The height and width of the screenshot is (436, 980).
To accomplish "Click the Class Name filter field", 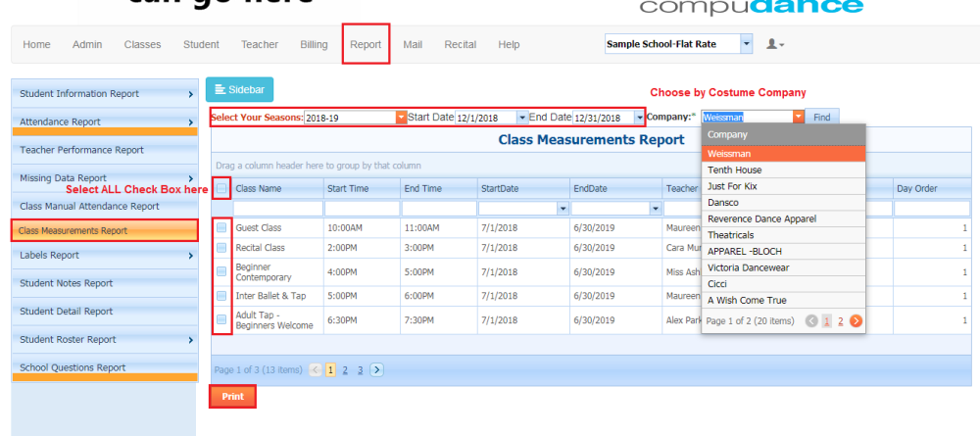I will (278, 209).
